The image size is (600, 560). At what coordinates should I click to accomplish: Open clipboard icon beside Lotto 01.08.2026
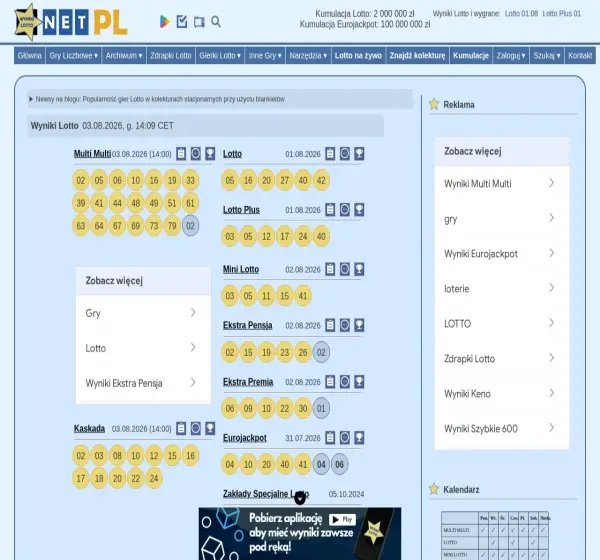point(330,154)
